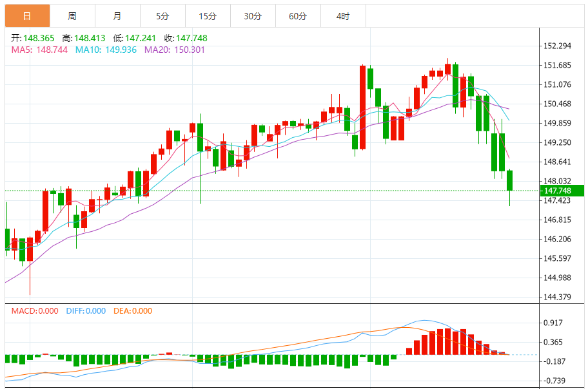Click the 151.685 price axis label
Image resolution: width=588 pixels, height=389 pixels.
[557, 65]
